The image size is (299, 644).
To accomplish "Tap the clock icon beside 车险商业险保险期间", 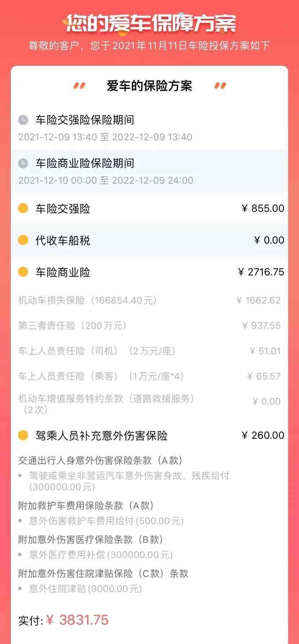I will [23, 163].
